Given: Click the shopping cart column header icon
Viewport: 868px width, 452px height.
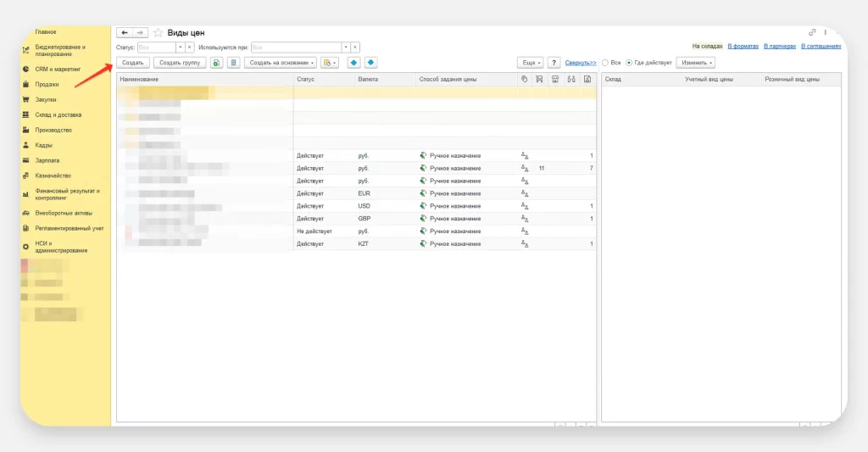Looking at the screenshot, I should point(539,79).
